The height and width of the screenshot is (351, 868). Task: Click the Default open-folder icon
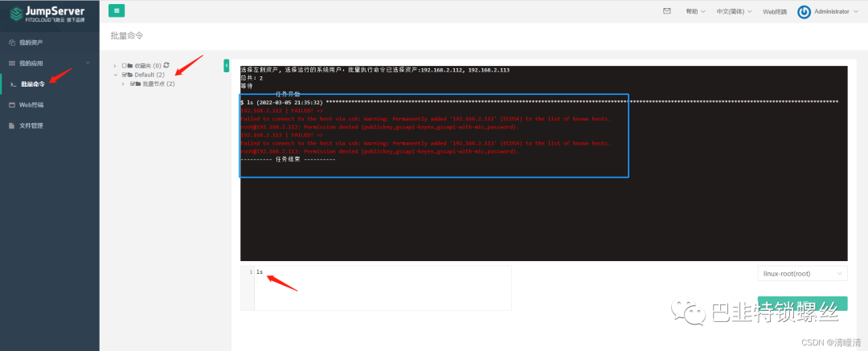130,75
